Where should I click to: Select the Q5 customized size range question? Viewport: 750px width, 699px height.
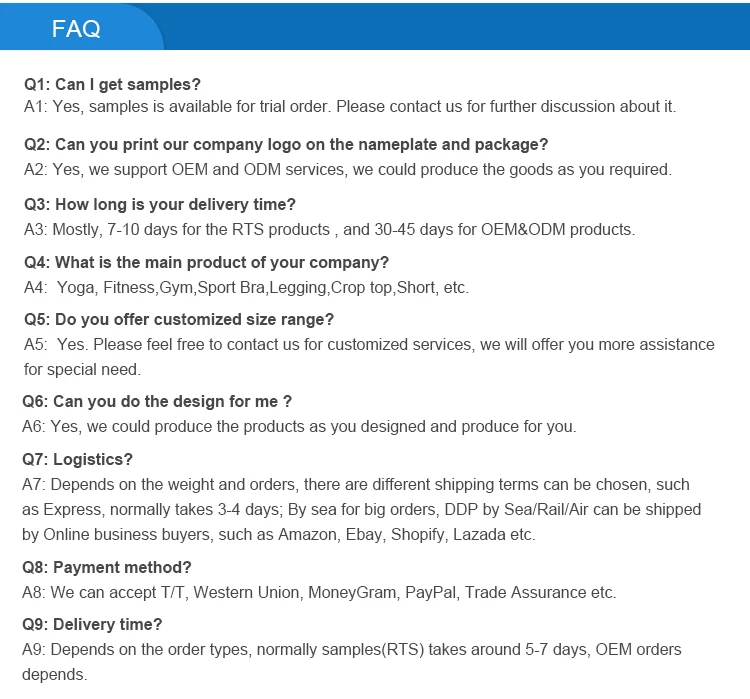[x=179, y=319]
